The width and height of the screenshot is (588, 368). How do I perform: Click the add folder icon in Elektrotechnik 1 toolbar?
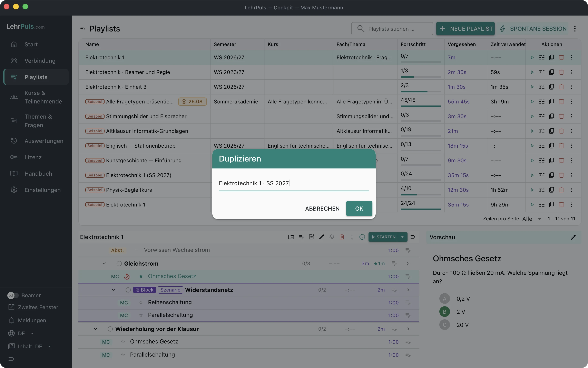(291, 237)
